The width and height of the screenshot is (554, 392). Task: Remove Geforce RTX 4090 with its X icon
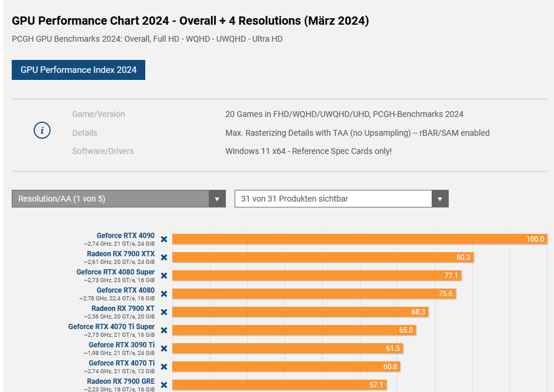pos(164,239)
